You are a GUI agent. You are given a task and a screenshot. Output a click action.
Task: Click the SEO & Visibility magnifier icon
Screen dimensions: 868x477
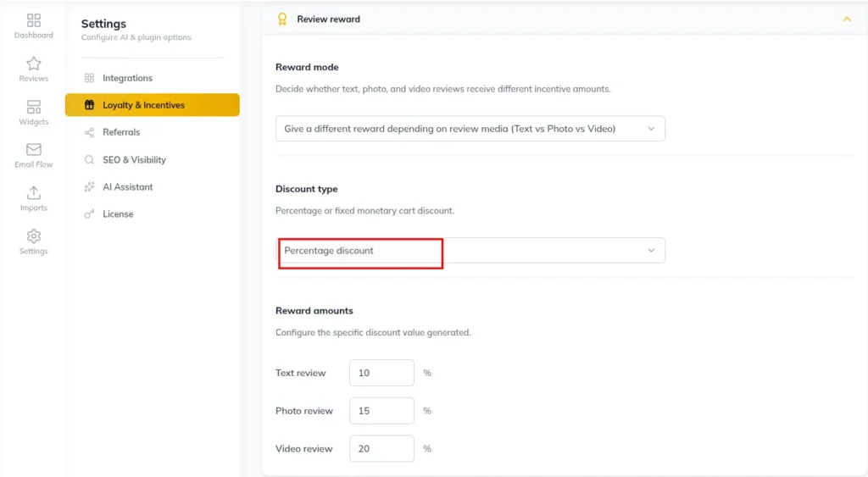point(89,159)
